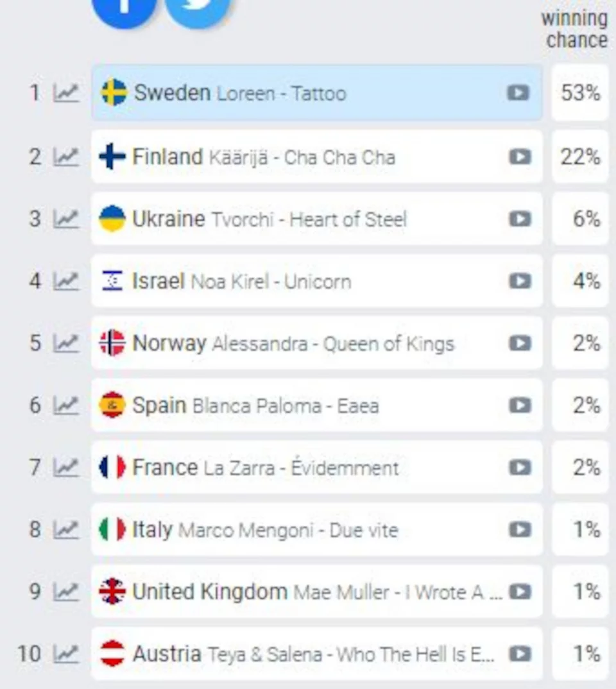Play the Queen of Kings video

click(520, 343)
